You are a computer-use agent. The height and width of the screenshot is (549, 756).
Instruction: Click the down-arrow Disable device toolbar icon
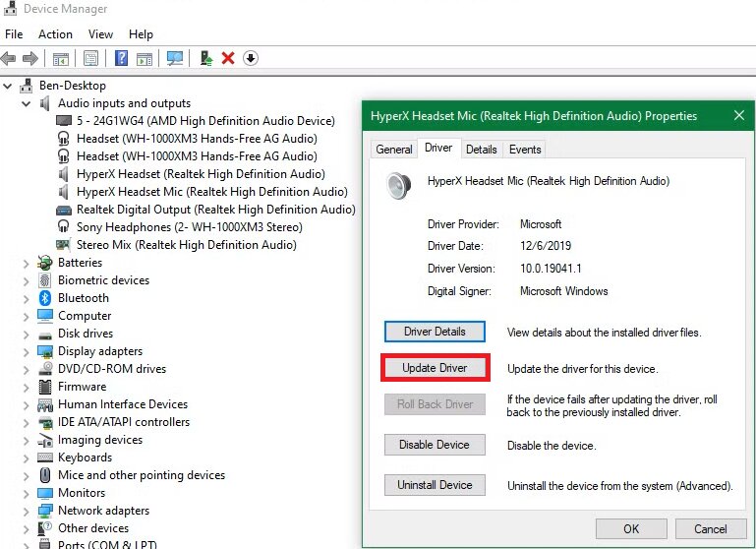click(251, 58)
